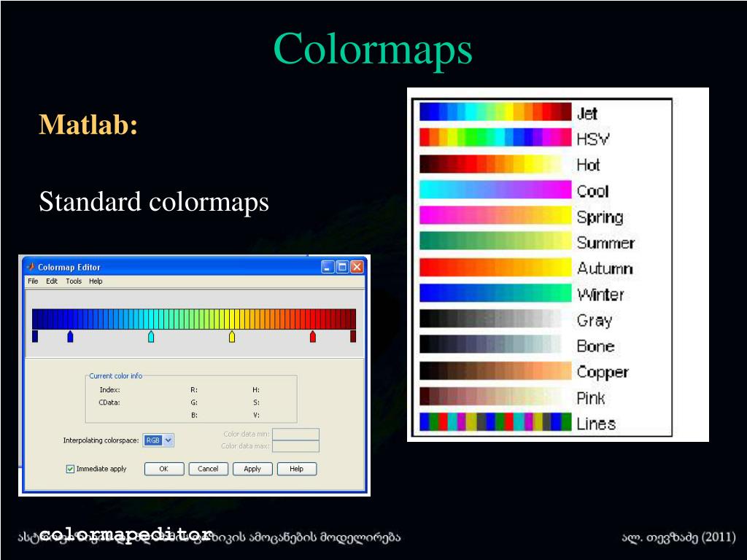Image resolution: width=747 pixels, height=560 pixels.
Task: Click the HSV colormap swatch
Action: [495, 138]
